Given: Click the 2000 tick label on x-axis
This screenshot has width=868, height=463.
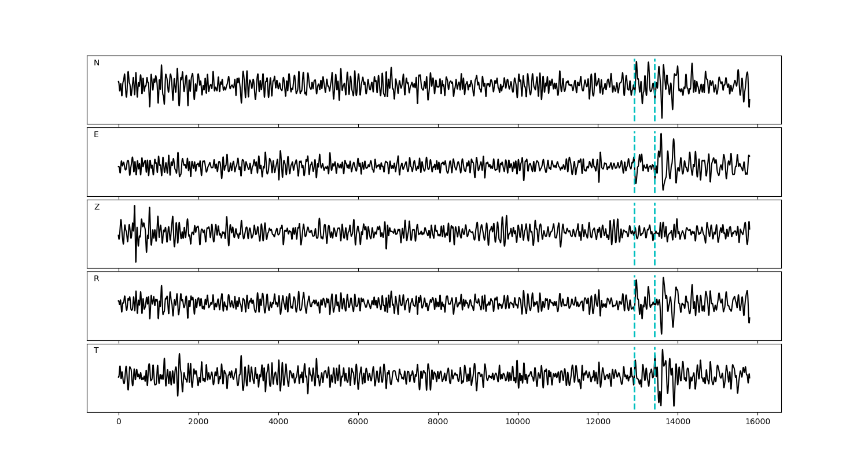Looking at the screenshot, I should pyautogui.click(x=198, y=422).
